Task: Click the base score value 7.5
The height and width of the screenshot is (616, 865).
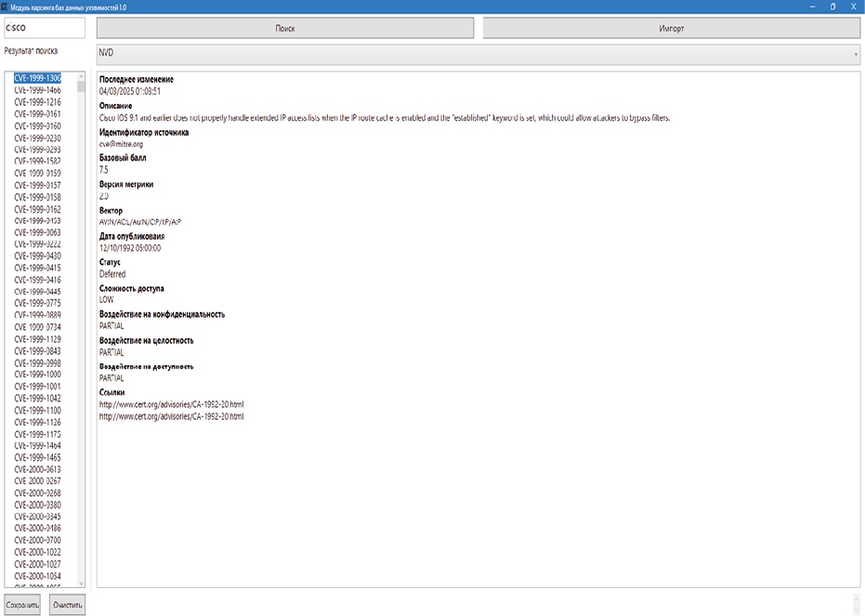Action: [x=104, y=170]
